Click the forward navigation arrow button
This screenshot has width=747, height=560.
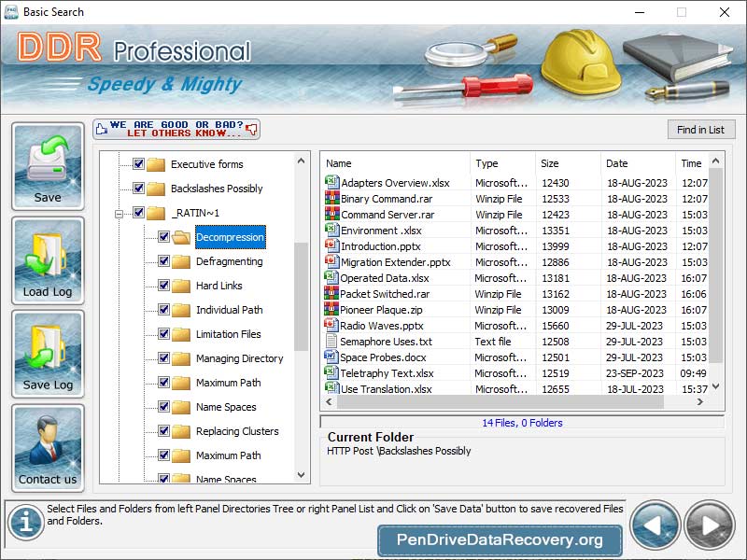(x=706, y=525)
